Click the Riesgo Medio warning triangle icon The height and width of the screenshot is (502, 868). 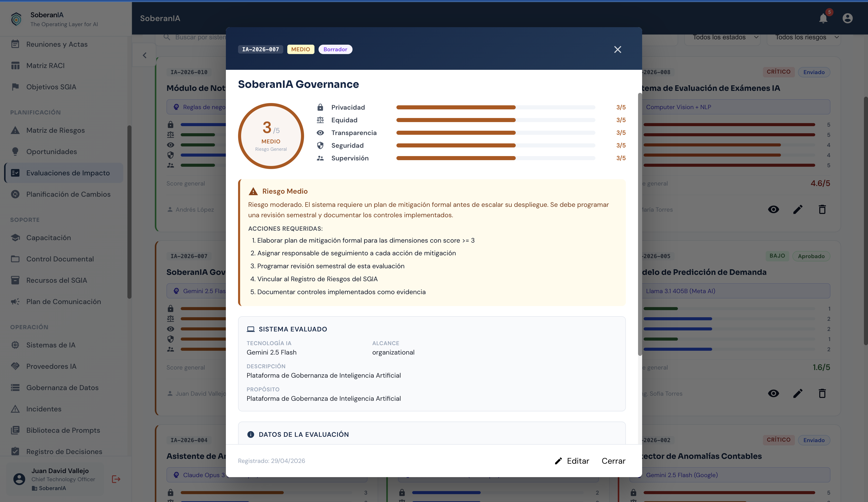coord(253,191)
